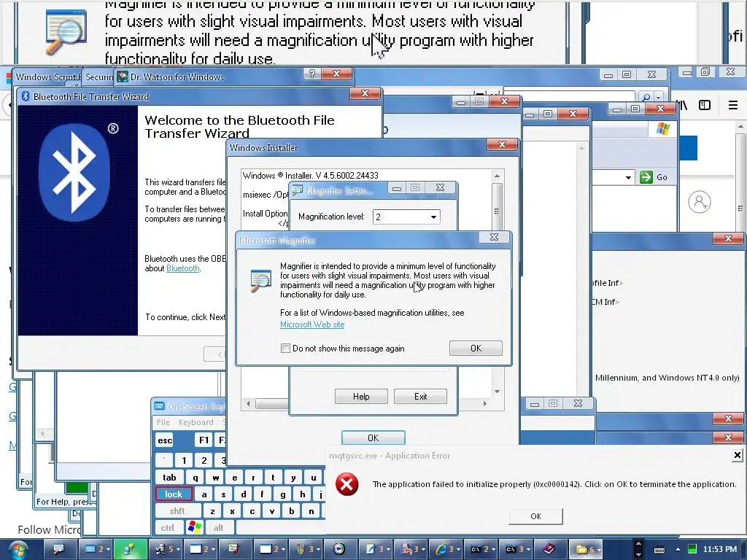Toggle the shft key on On-Screen Keyboard
Screen dimensions: 747x560
pyautogui.click(x=177, y=511)
